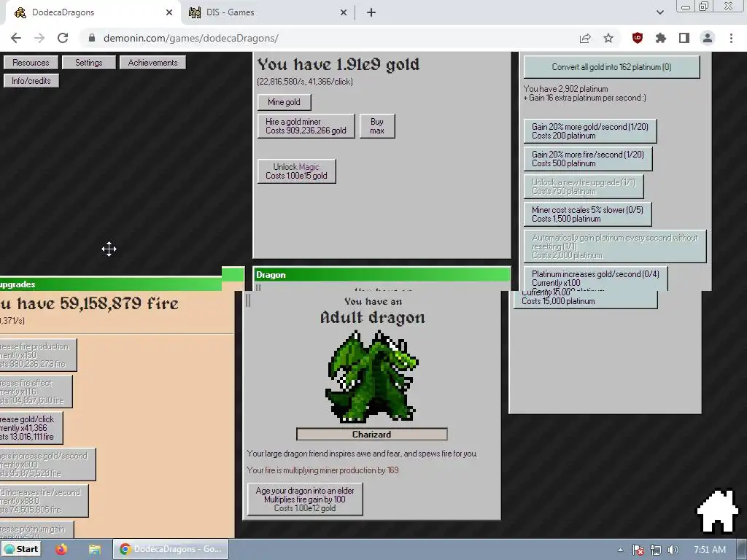Open a new browser tab

coord(371,12)
